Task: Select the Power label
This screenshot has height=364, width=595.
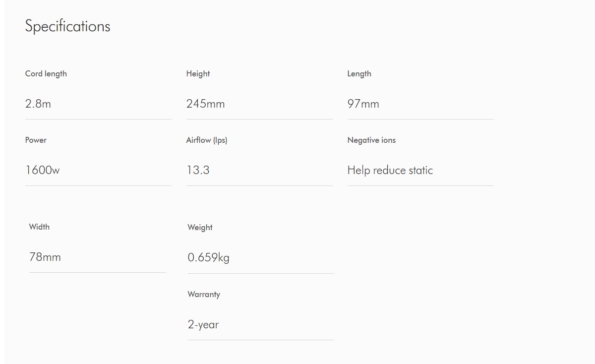Action: 36,140
